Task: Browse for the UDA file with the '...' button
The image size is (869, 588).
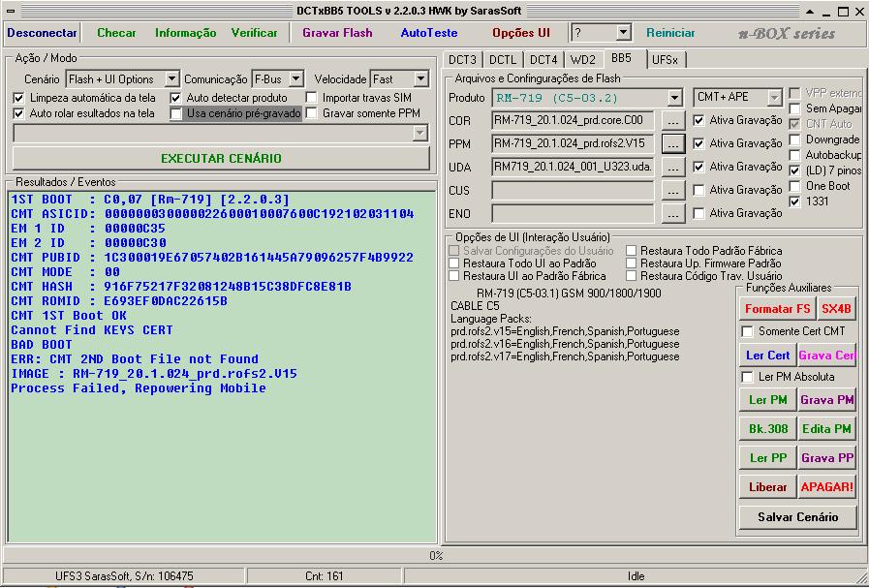Action: (x=672, y=168)
